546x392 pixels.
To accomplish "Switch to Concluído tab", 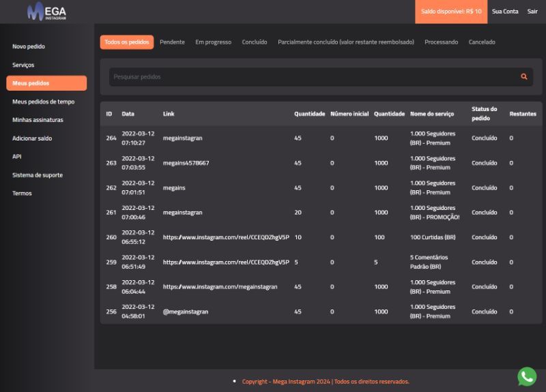I will (x=255, y=42).
